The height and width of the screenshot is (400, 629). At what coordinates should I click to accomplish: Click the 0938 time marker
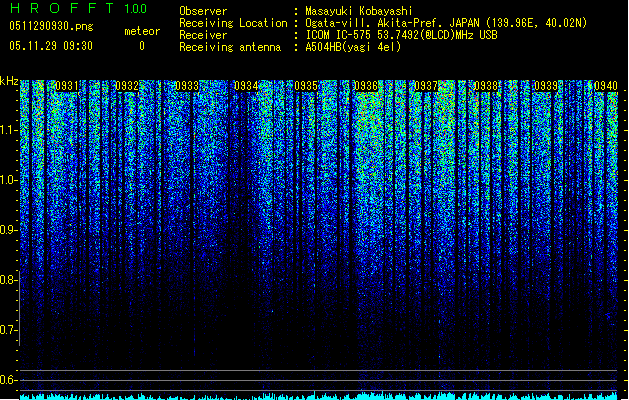point(486,86)
